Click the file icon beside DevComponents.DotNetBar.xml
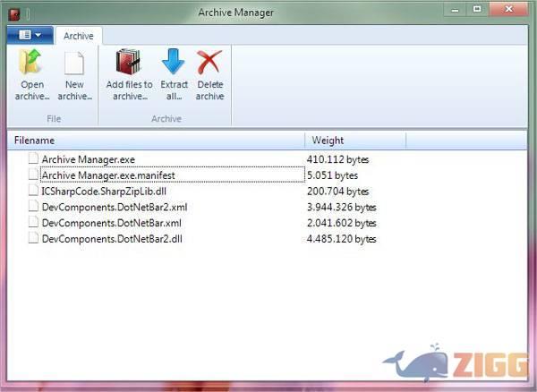This screenshot has width=537, height=392. [x=33, y=222]
